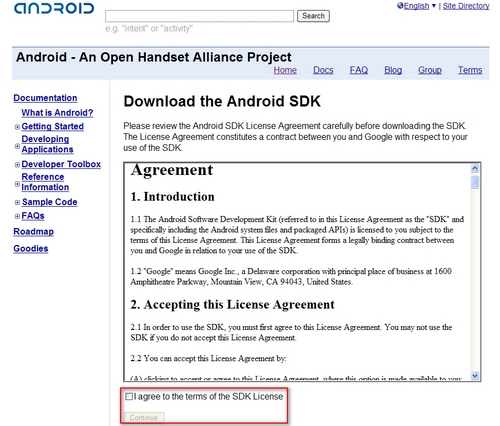Click the Android logo
Screen dimensions: 500x426
(x=54, y=8)
